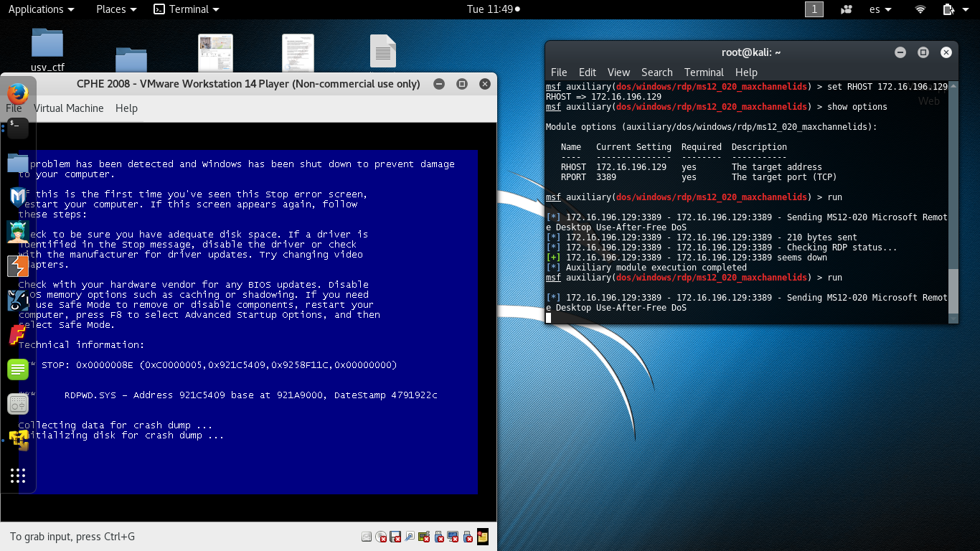Show all applications grid in dock
The width and height of the screenshot is (980, 551).
tap(18, 475)
